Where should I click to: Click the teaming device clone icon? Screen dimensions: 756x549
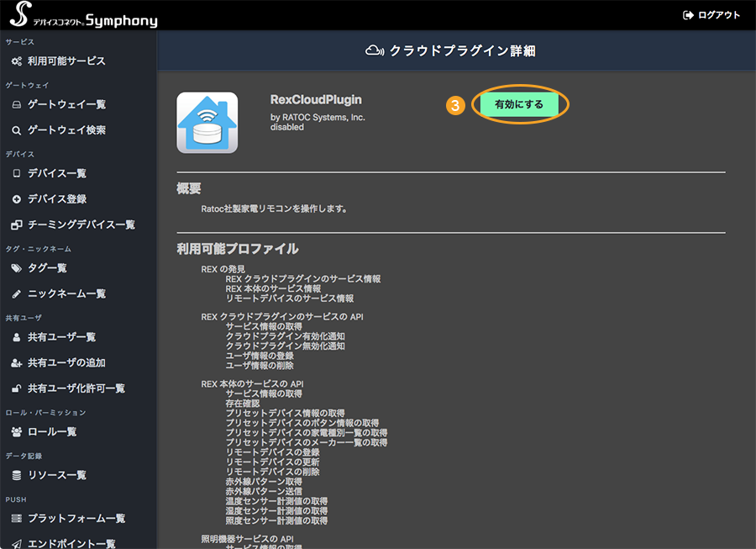point(17,224)
